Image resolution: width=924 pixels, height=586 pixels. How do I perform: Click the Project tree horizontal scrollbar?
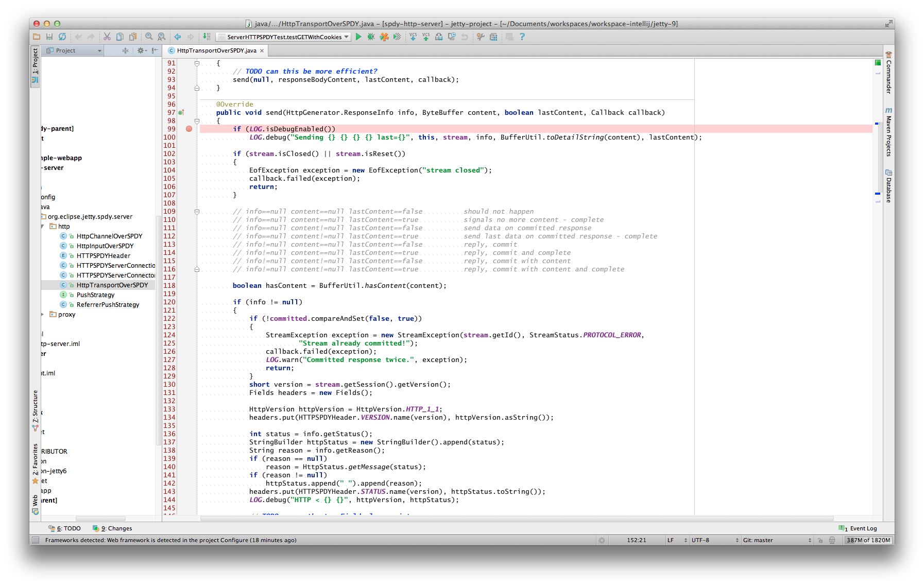[x=100, y=519]
